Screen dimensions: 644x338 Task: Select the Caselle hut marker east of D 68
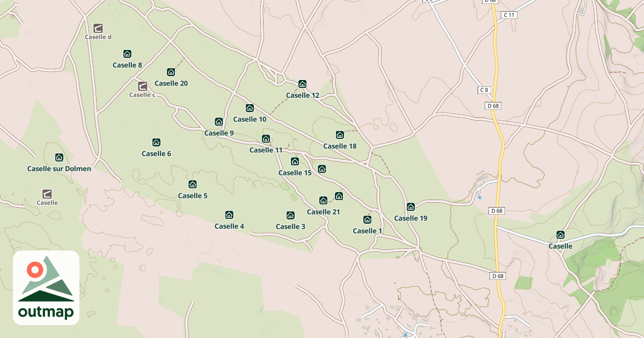[560, 234]
